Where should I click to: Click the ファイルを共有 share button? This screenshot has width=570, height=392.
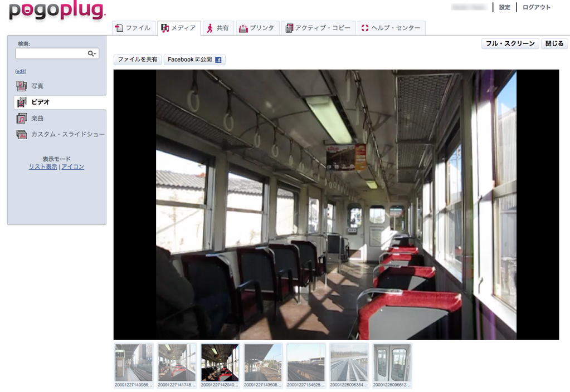click(138, 60)
